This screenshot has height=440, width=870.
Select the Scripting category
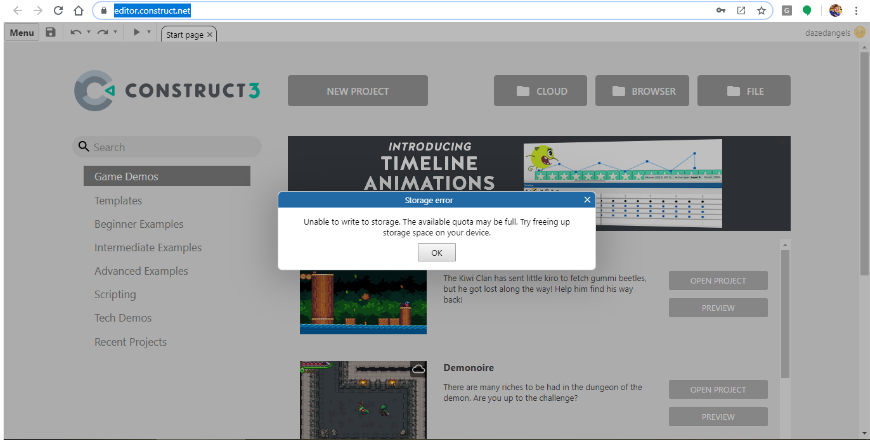(115, 294)
